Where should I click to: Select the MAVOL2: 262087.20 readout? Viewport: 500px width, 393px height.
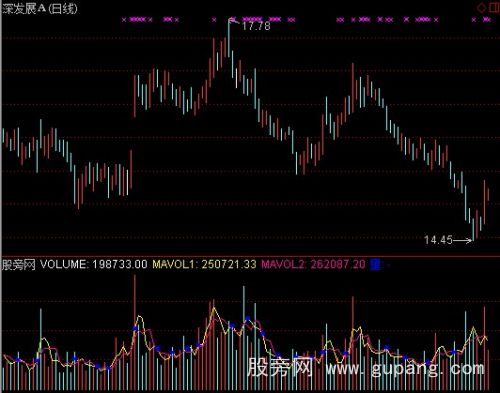313,265
